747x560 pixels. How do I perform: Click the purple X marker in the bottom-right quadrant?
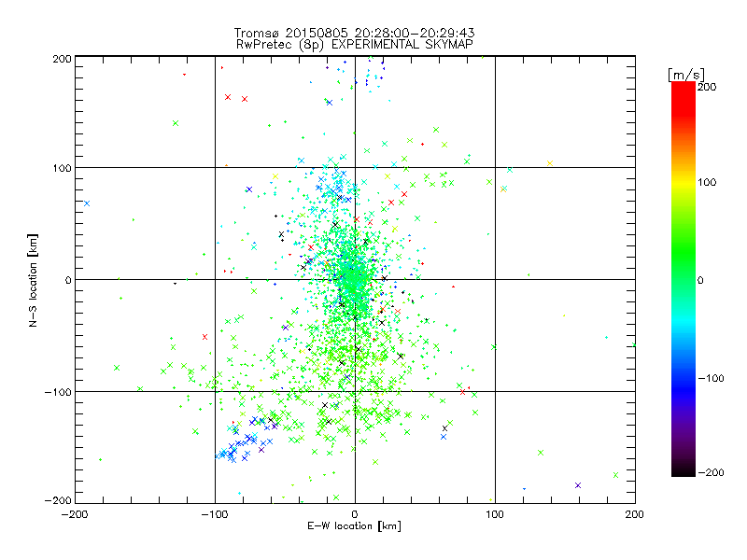pos(578,485)
